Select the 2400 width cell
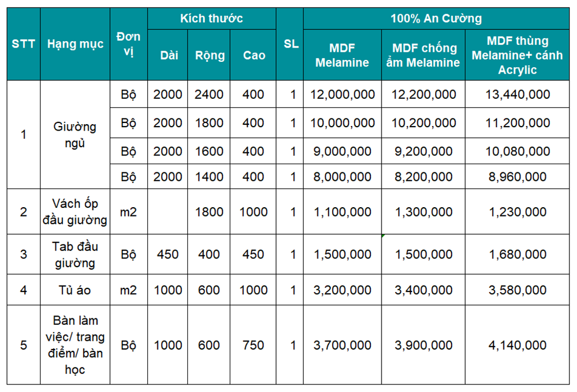The image size is (577, 392). (x=210, y=94)
